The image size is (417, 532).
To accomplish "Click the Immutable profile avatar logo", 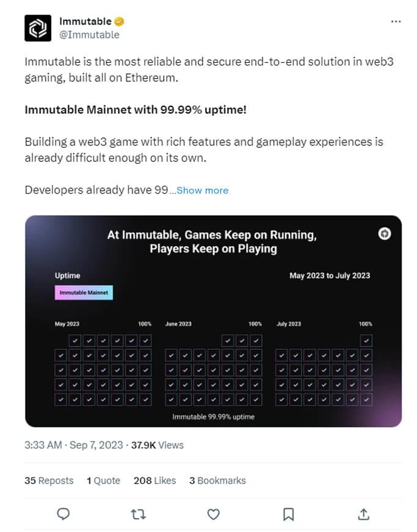I will tap(38, 28).
